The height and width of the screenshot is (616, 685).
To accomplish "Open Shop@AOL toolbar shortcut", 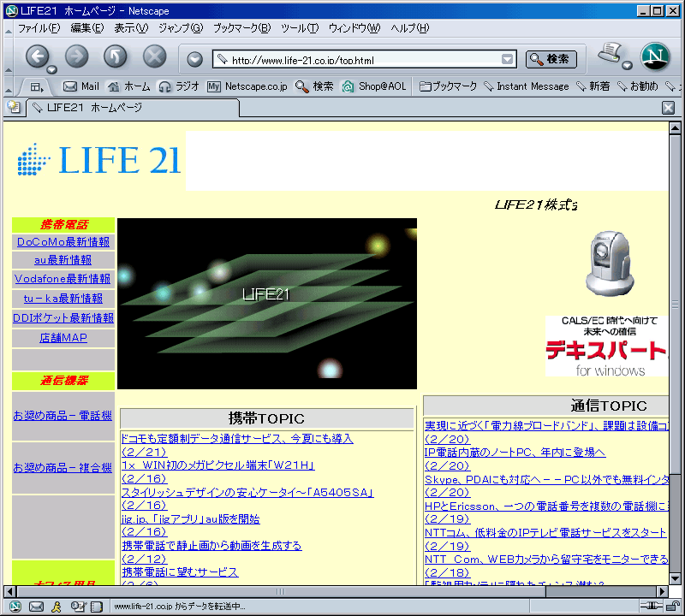I will coord(374,86).
